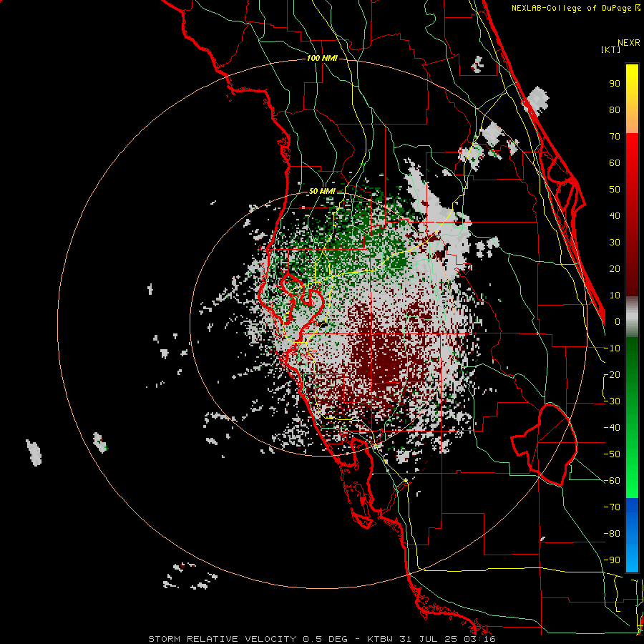Pick the orange segment of the velocity color bar
The width and height of the screenshot is (644, 644).
[x=632, y=119]
